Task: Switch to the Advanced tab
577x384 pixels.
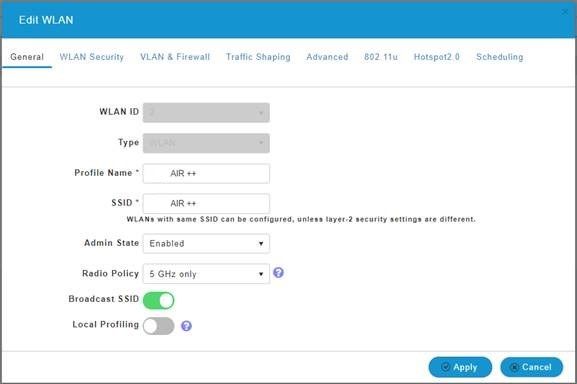Action: point(327,57)
